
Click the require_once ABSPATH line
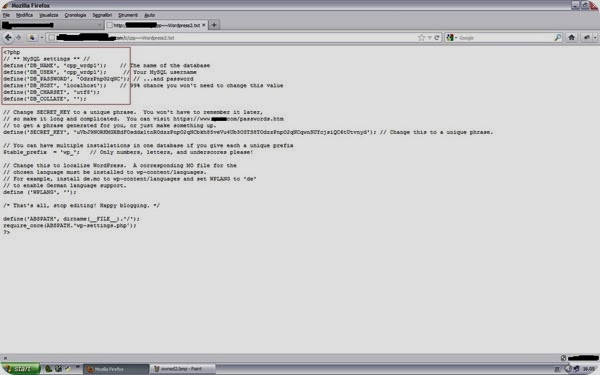70,225
